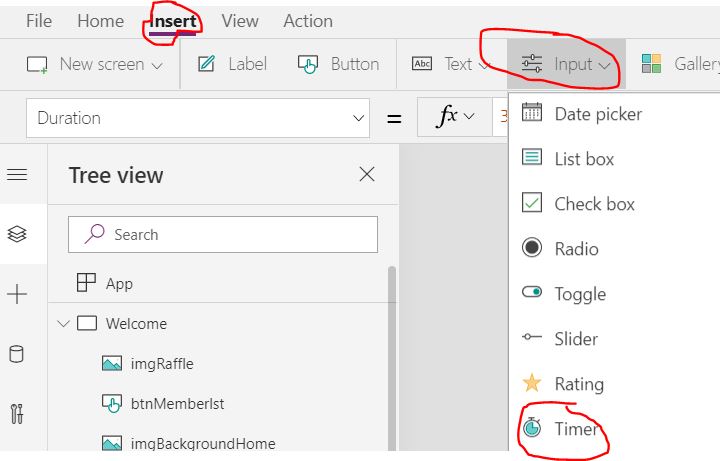Open the Action menu tab
The width and height of the screenshot is (720, 461).
tap(308, 21)
